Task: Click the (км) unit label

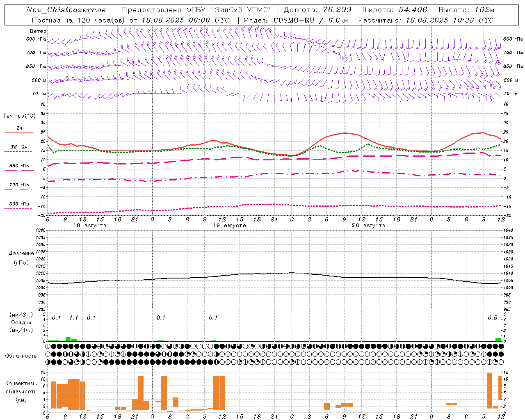Action: pos(21,399)
